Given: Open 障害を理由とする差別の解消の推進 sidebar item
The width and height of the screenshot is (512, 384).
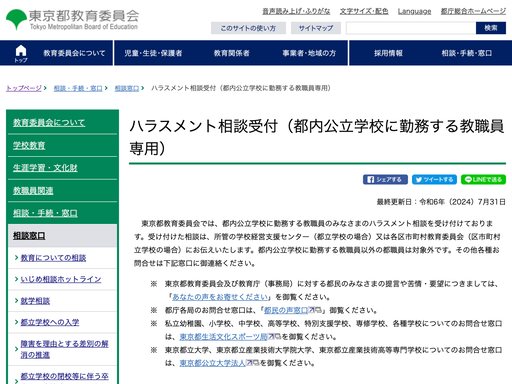Looking at the screenshot, I should [x=64, y=349].
